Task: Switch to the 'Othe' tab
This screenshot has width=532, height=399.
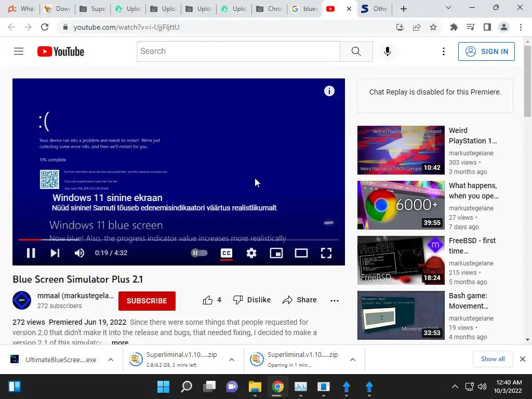Action: coord(374,9)
